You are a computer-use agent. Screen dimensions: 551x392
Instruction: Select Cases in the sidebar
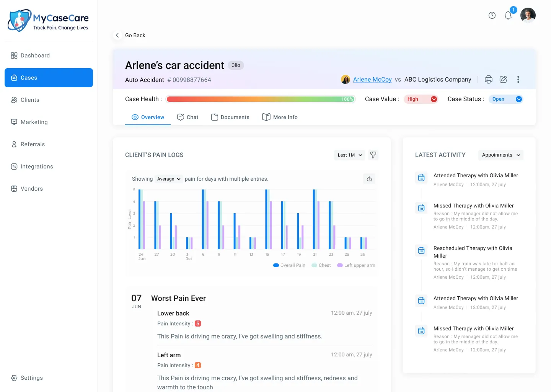tap(49, 78)
